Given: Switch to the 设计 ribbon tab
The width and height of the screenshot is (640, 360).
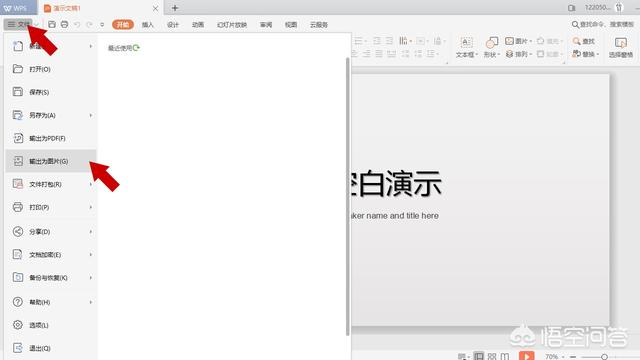Looking at the screenshot, I should (173, 25).
